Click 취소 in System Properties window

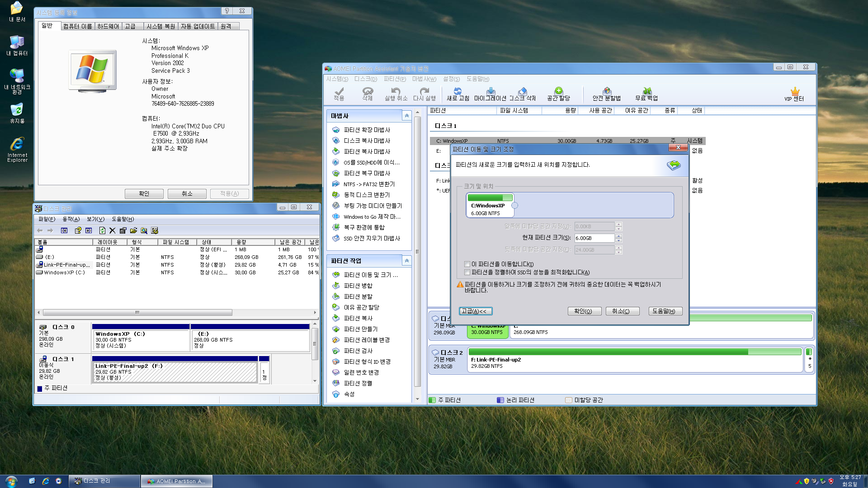(187, 194)
